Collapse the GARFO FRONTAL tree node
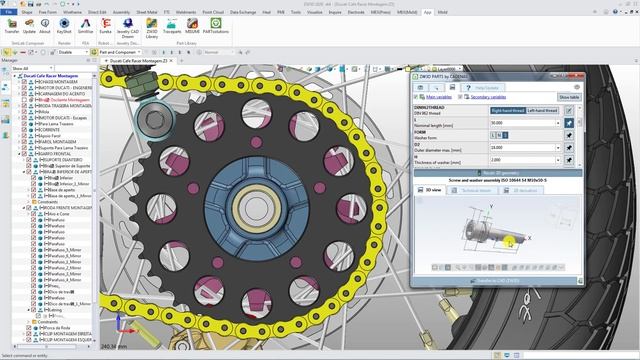This screenshot has height=360, width=640. (x=19, y=154)
